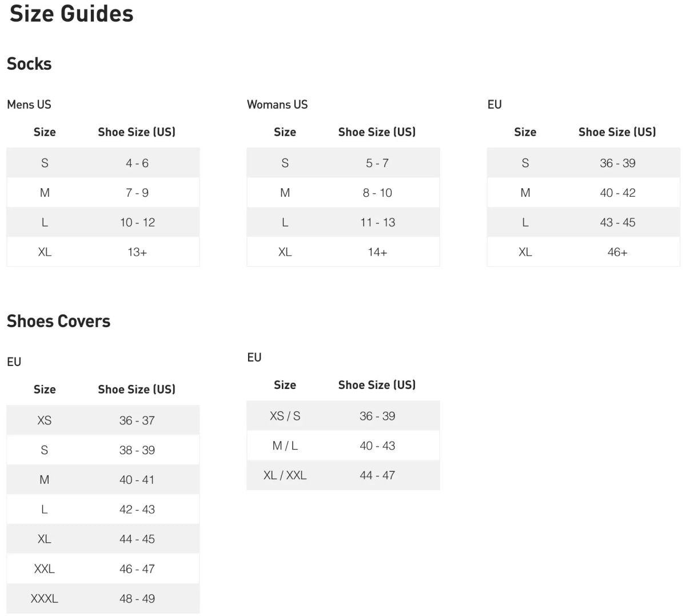Select the 46+ cell in EU socks table
This screenshot has width=686, height=616.
617,252
